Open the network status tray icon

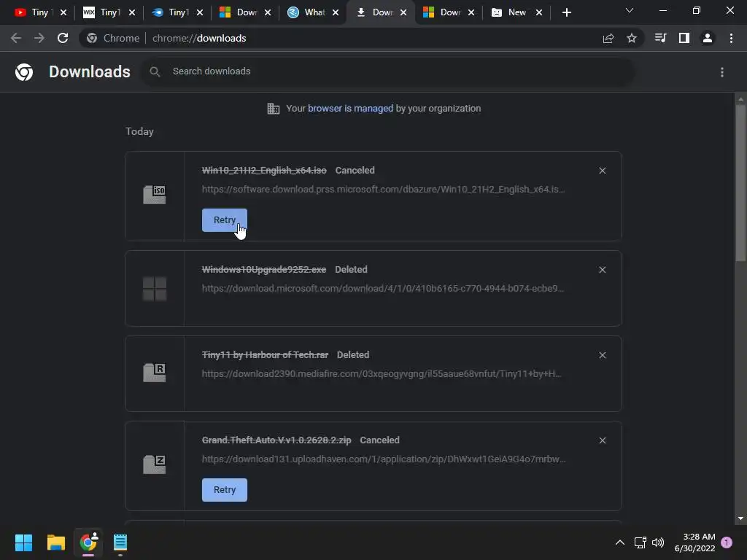(x=640, y=542)
